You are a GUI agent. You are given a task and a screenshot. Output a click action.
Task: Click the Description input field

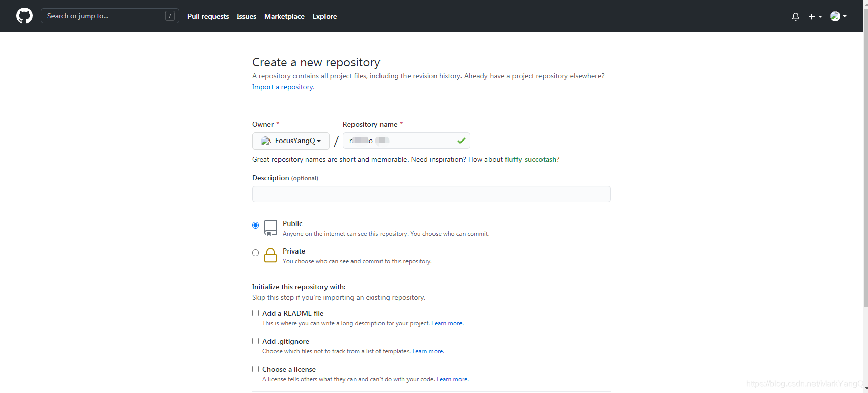pos(431,194)
